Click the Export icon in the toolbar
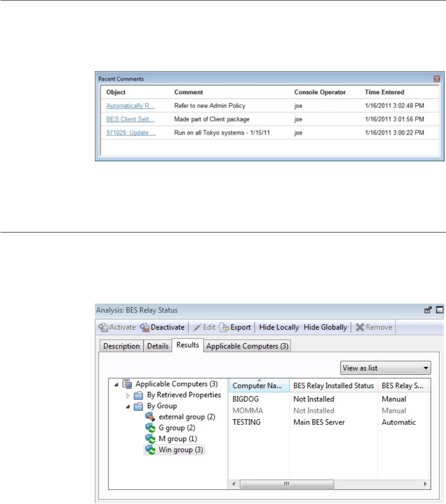The image size is (446, 504). 225,327
